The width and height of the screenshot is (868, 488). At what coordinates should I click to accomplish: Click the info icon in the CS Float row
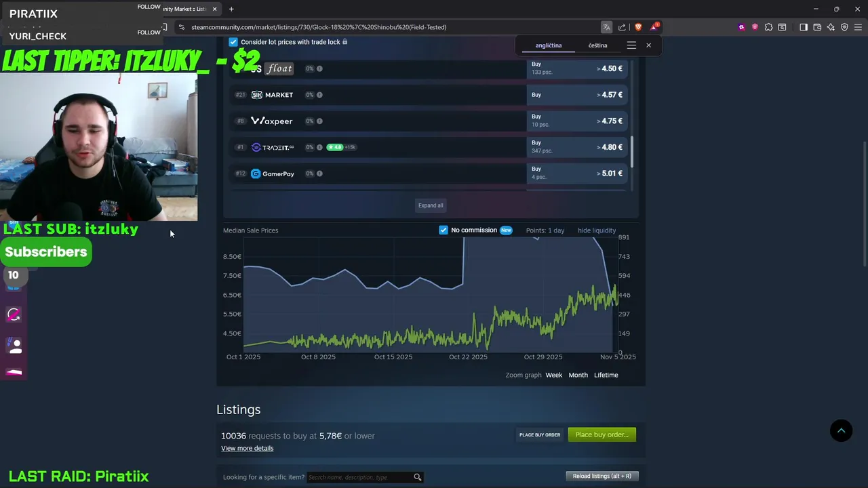[319, 68]
